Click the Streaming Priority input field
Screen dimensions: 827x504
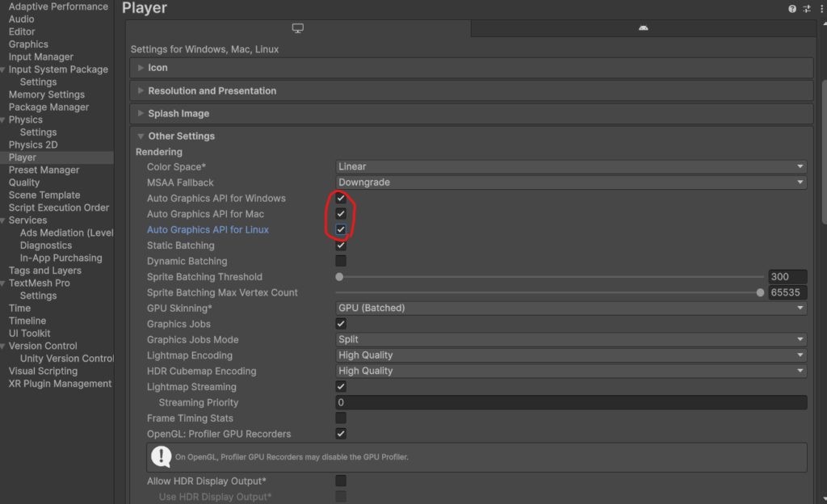point(570,402)
